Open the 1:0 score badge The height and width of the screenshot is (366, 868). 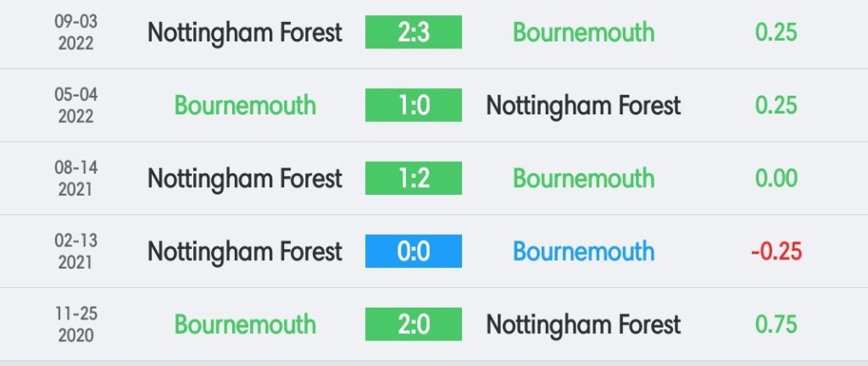(x=414, y=105)
